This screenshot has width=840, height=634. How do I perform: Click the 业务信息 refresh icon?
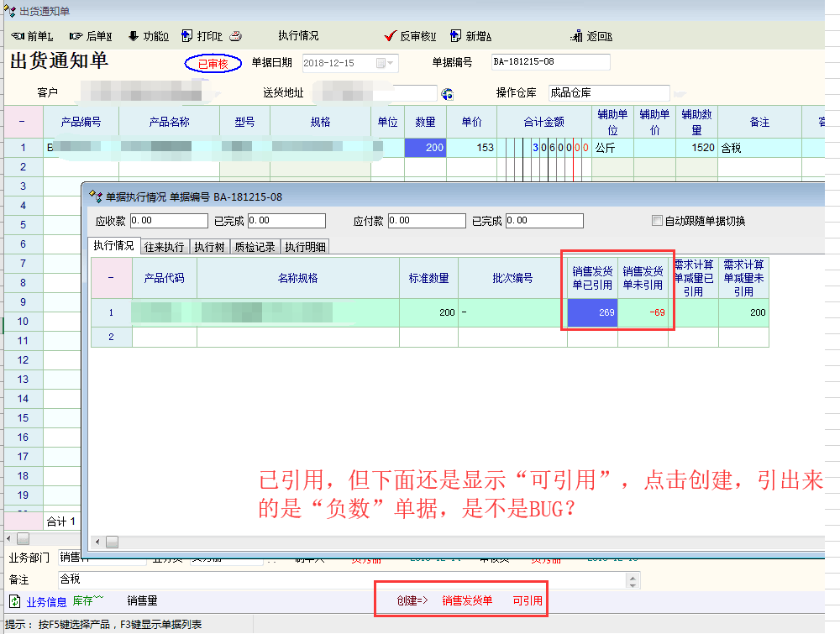click(x=14, y=601)
